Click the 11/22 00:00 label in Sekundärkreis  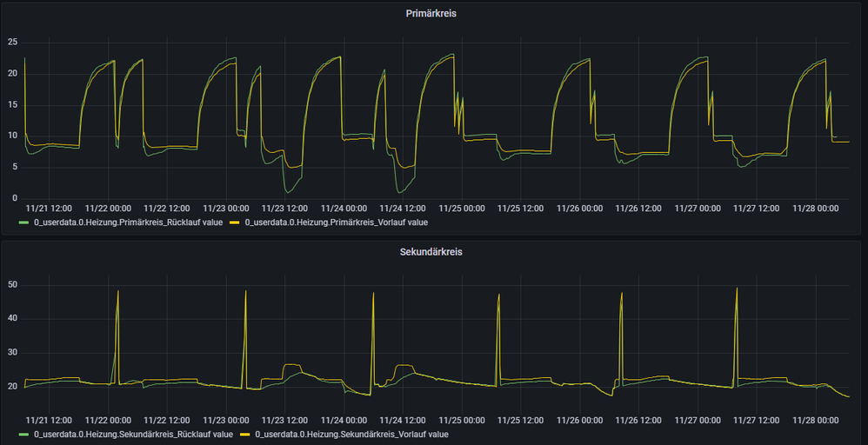[x=108, y=419]
